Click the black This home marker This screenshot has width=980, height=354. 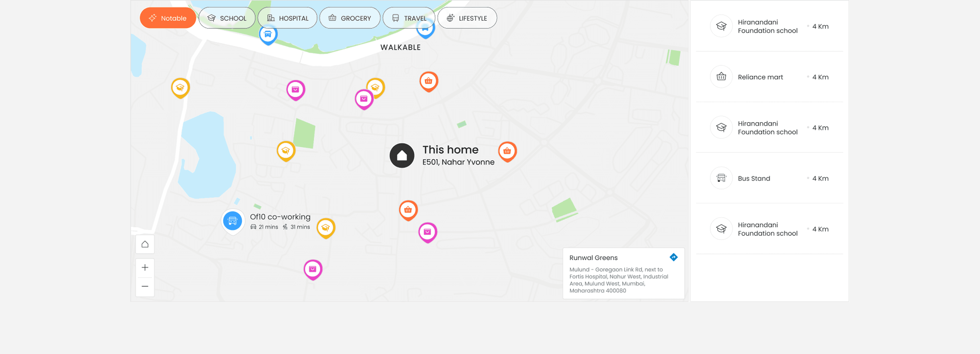coord(402,155)
